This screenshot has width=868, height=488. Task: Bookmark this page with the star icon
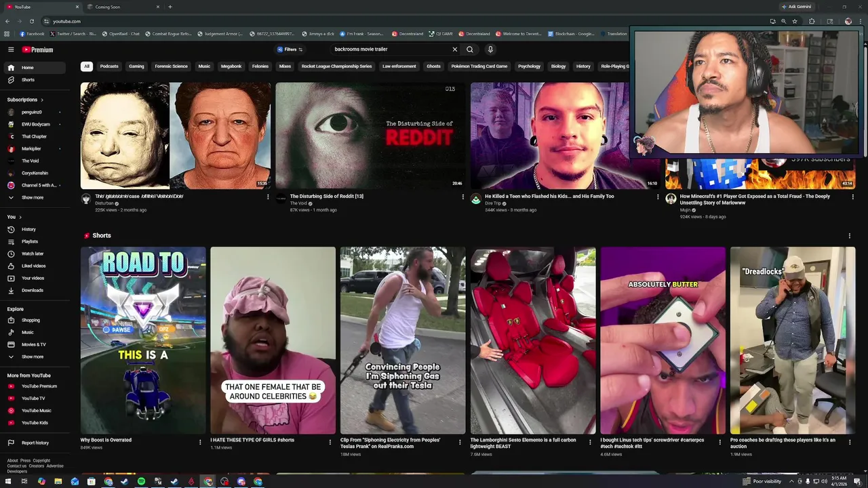tap(795, 21)
